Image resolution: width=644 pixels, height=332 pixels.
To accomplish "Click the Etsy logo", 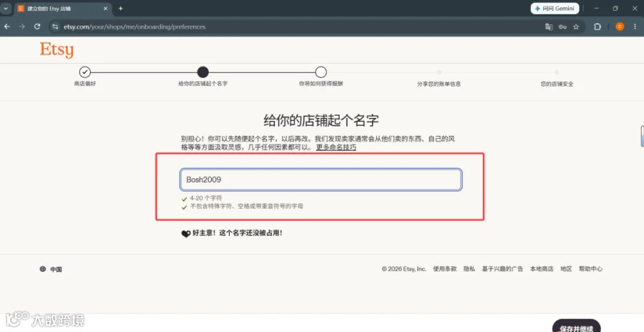I will (57, 50).
